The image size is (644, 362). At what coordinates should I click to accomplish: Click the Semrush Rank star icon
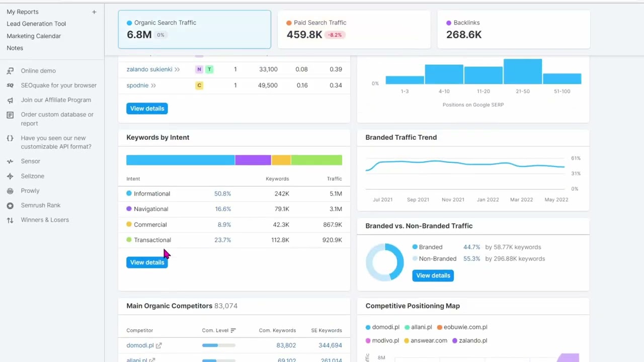click(x=10, y=206)
